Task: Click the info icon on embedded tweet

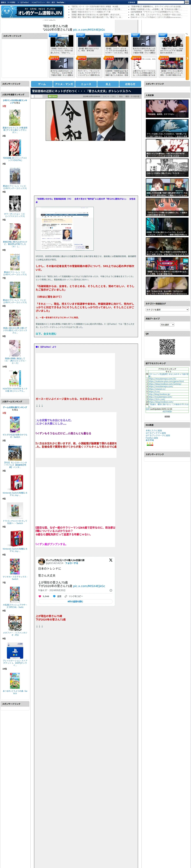Action: [x=111, y=590]
